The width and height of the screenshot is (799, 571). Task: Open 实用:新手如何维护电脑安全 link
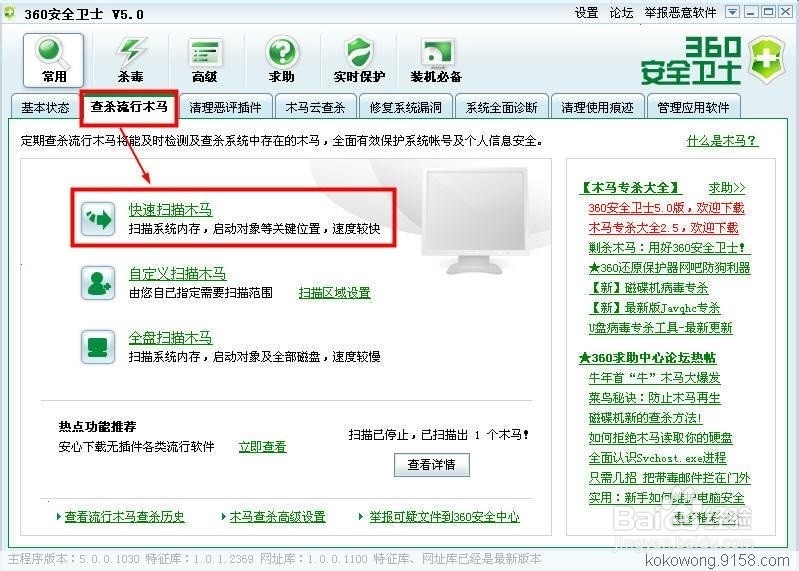pos(667,497)
